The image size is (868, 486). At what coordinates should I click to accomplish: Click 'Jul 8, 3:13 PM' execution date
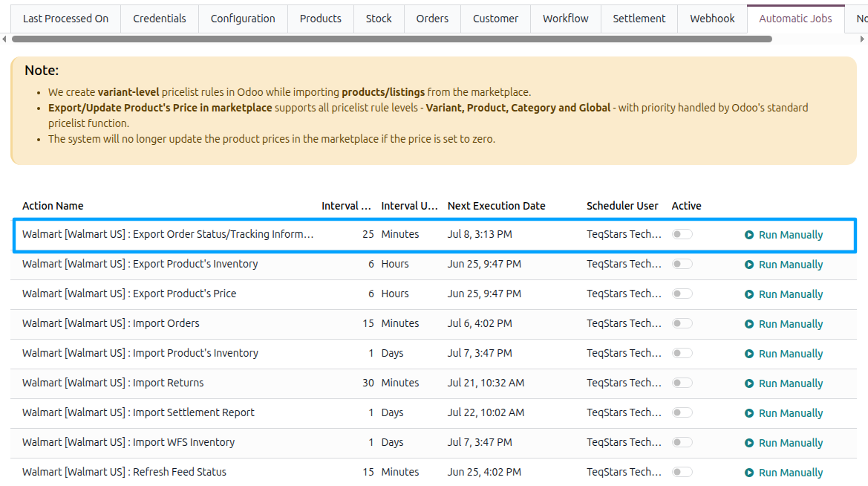click(x=480, y=234)
